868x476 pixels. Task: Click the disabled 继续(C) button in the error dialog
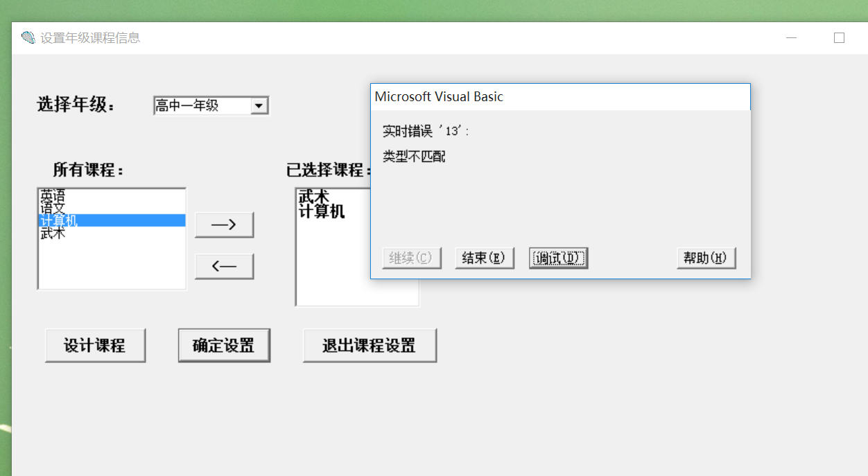pos(411,258)
